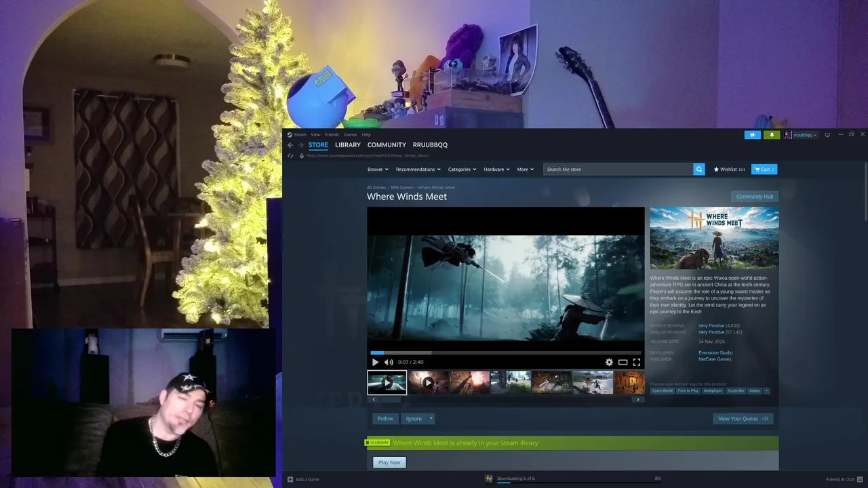Image resolution: width=868 pixels, height=488 pixels.
Task: Open the All Games breadcrumb link
Action: coord(376,188)
